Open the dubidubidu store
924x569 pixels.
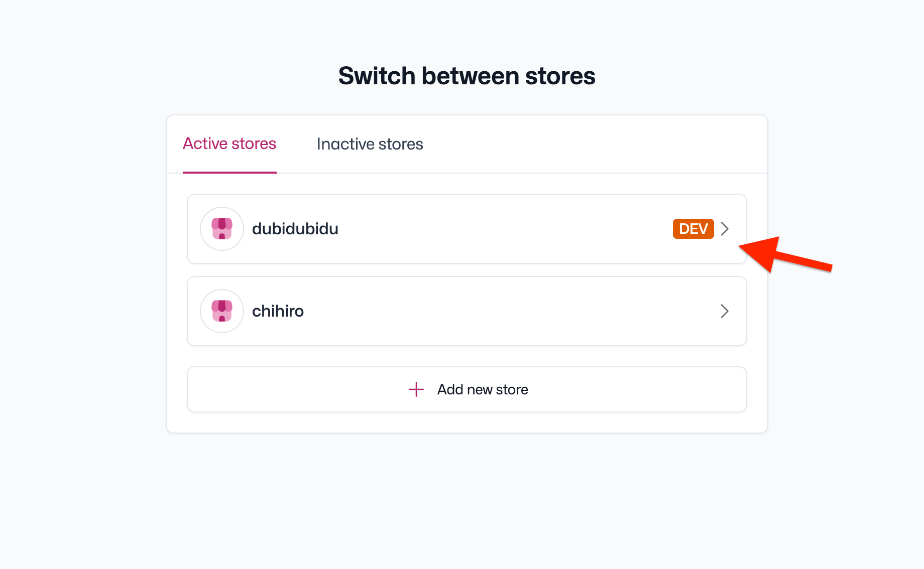point(467,229)
